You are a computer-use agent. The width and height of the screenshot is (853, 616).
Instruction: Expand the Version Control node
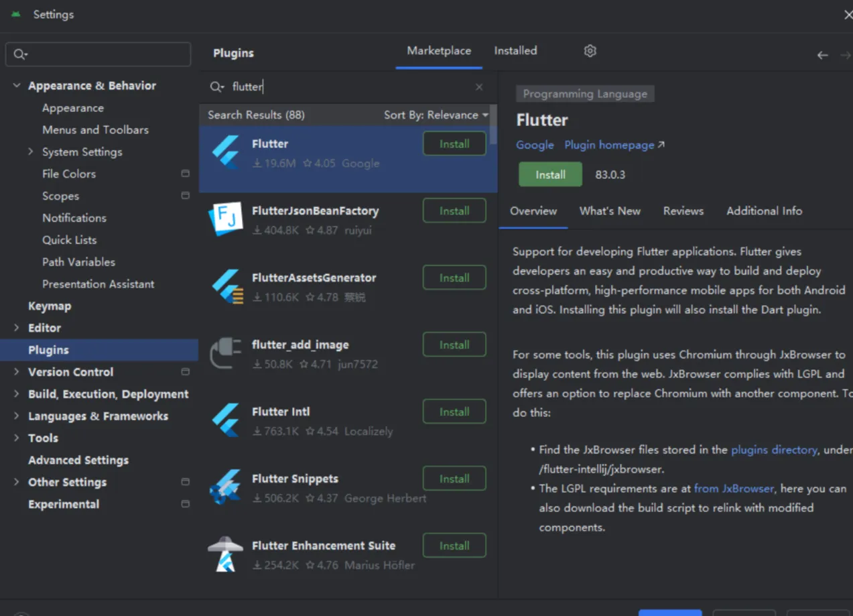pyautogui.click(x=17, y=371)
